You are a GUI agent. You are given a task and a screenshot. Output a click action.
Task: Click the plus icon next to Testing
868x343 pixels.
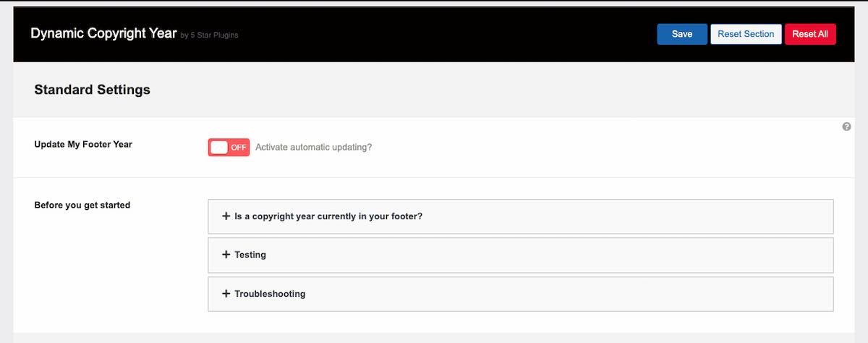(226, 255)
